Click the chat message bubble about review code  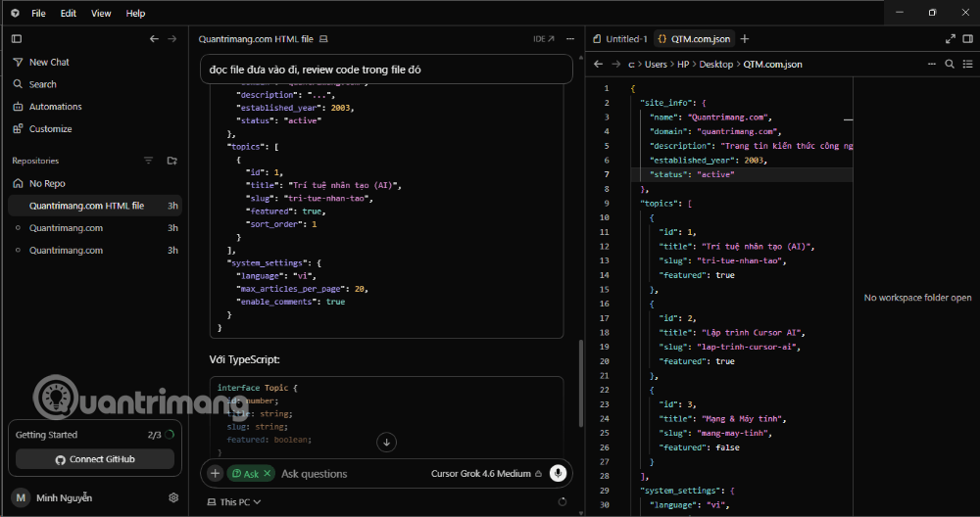386,70
